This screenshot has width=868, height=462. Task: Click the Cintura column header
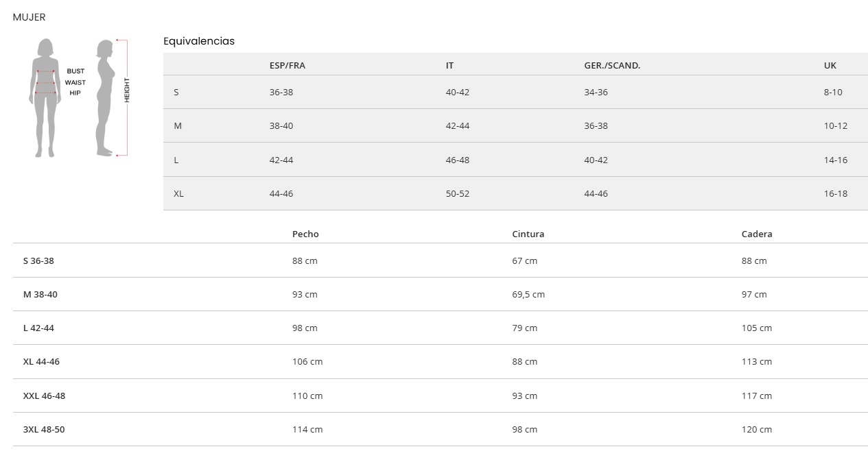coord(528,234)
